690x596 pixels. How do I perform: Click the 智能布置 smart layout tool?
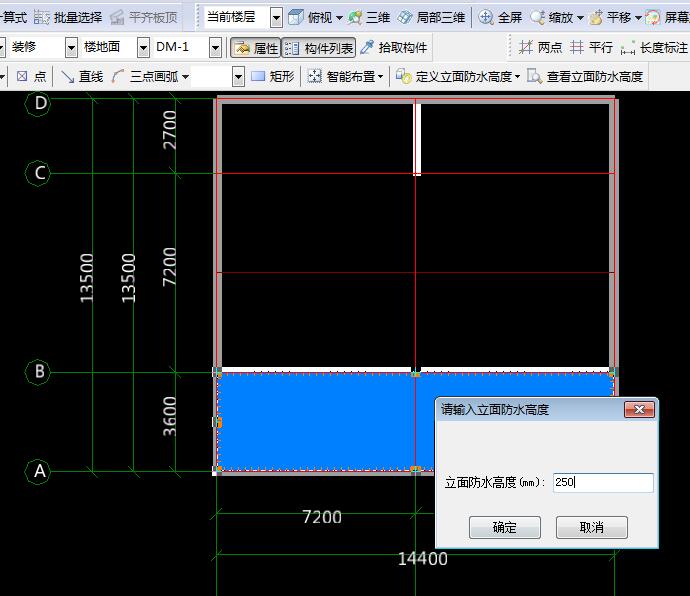point(341,77)
